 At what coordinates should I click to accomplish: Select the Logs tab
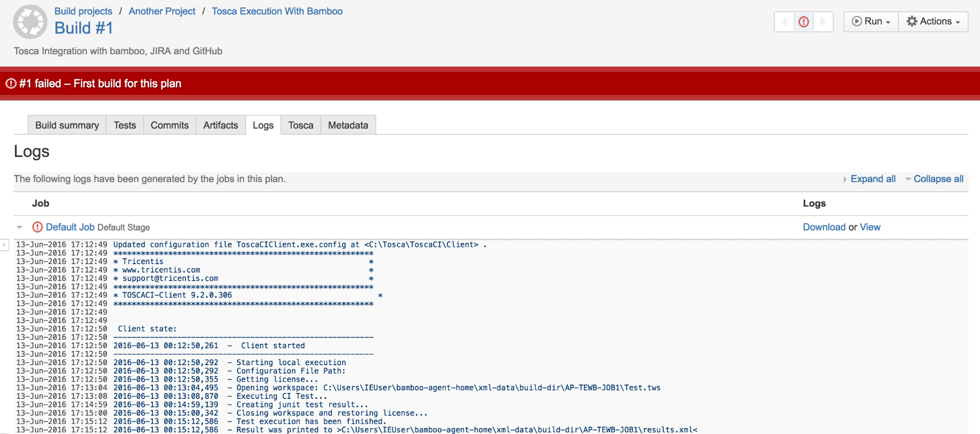click(263, 125)
